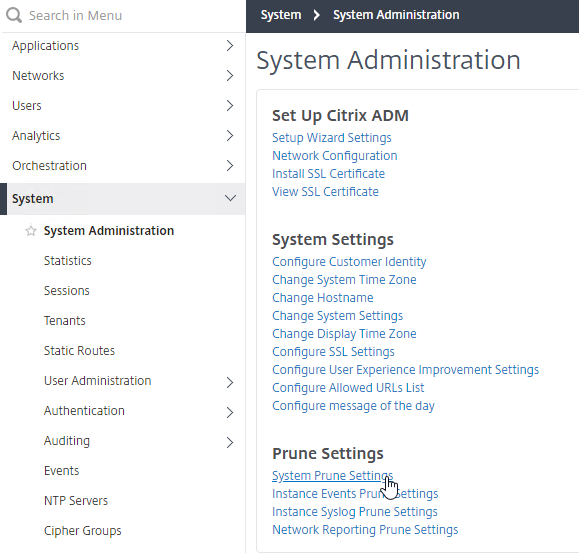Expand User Administration submenu arrow

[x=230, y=382]
